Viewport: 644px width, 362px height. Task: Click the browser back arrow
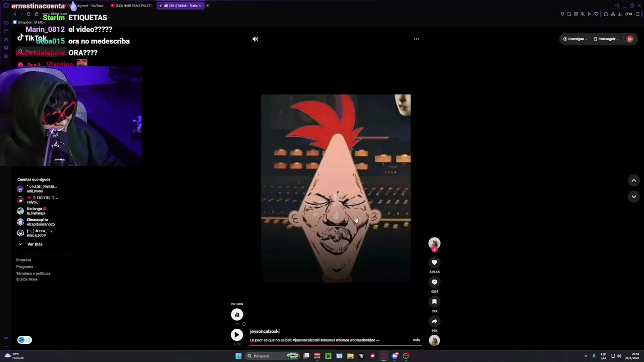pyautogui.click(x=15, y=14)
